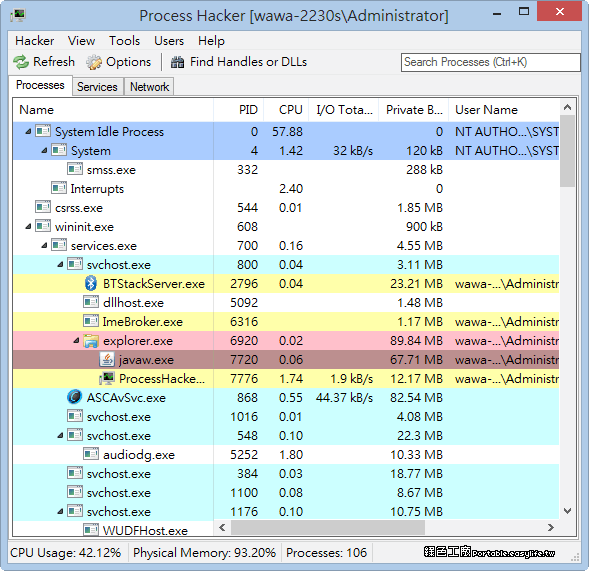This screenshot has width=589, height=571.
Task: Sort by the PID column header
Action: point(239,110)
